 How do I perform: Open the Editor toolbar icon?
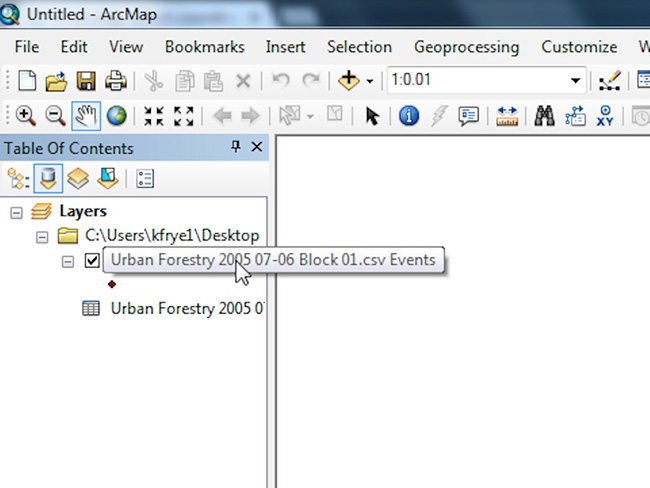tap(610, 80)
